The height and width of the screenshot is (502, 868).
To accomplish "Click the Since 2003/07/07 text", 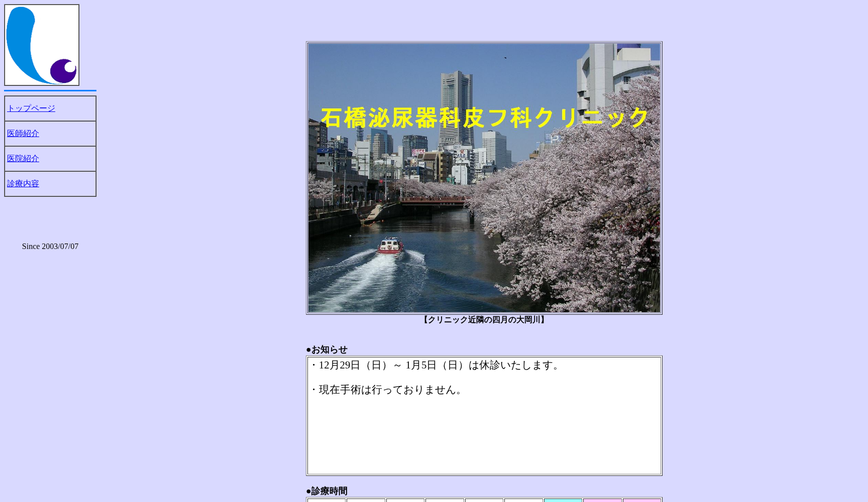I will click(x=50, y=246).
